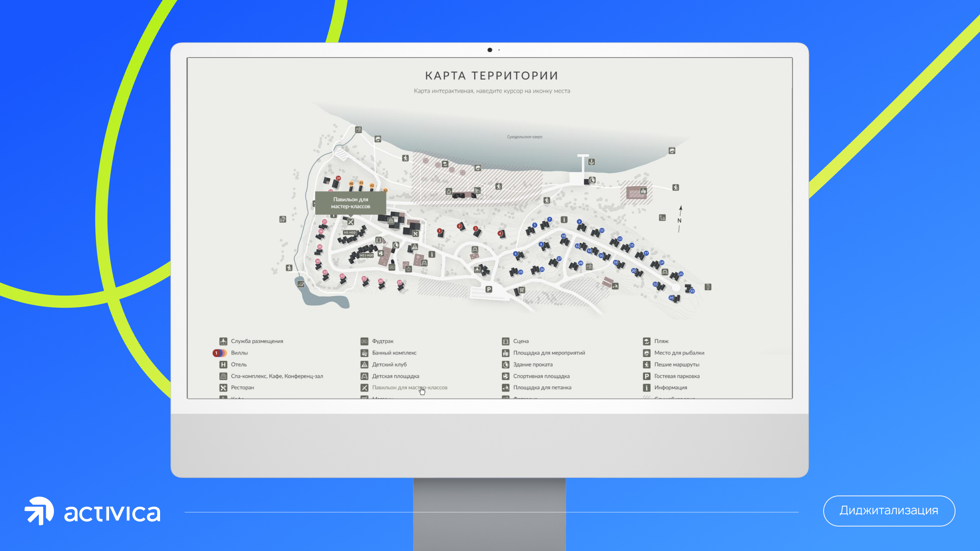Click red villa marker number 2

click(459, 226)
